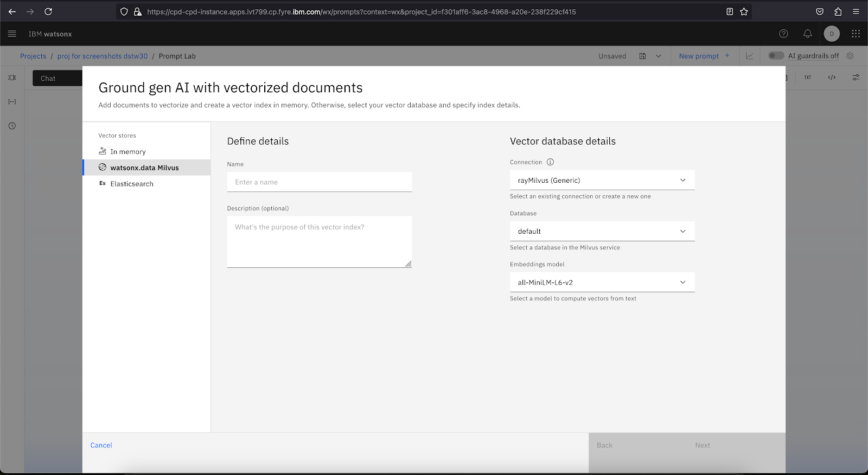The width and height of the screenshot is (868, 475).
Task: Open the model parameters sliders icon
Action: coord(856,78)
